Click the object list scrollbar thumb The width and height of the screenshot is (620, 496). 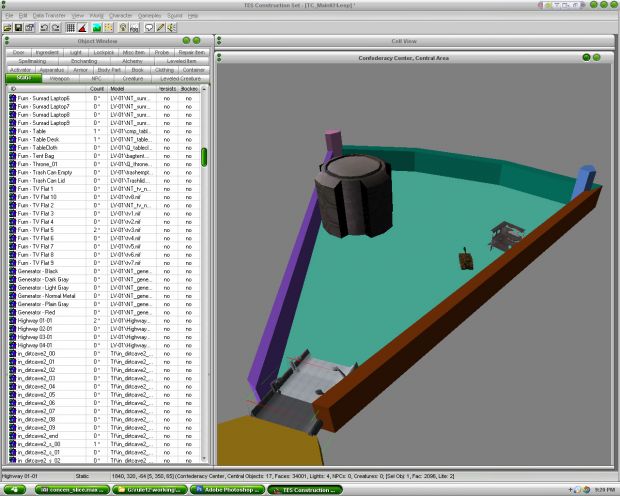204,157
